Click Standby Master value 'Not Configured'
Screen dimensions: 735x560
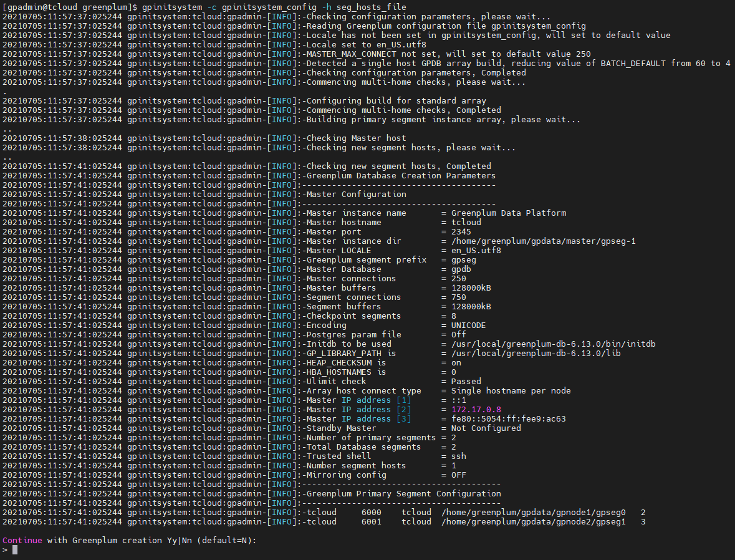[486, 428]
